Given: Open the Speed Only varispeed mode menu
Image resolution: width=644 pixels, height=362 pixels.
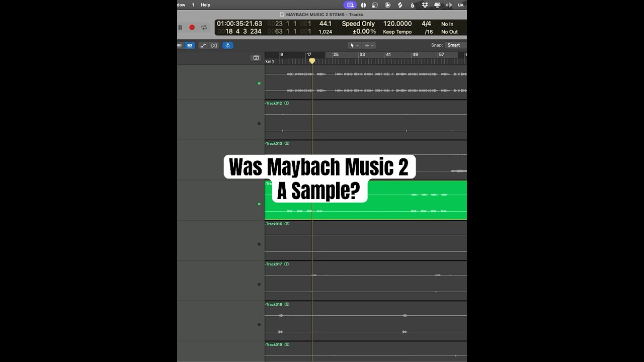Looking at the screenshot, I should (x=358, y=24).
